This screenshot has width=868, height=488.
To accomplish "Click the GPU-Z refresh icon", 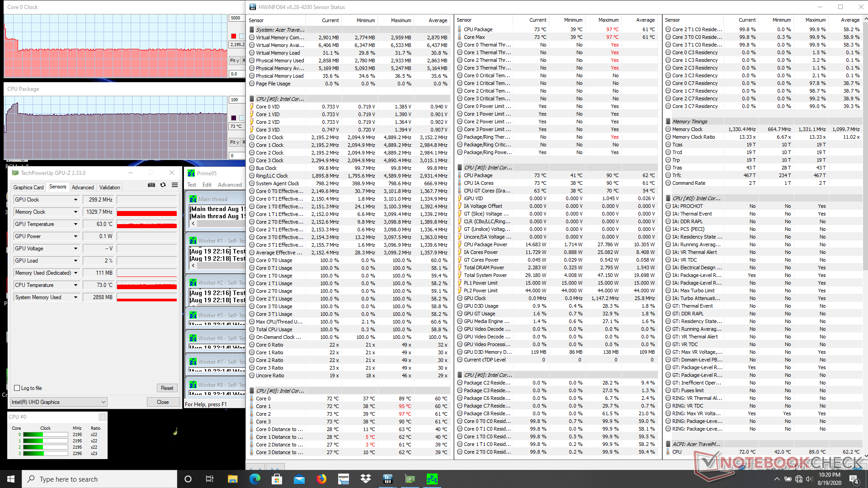I will [163, 185].
